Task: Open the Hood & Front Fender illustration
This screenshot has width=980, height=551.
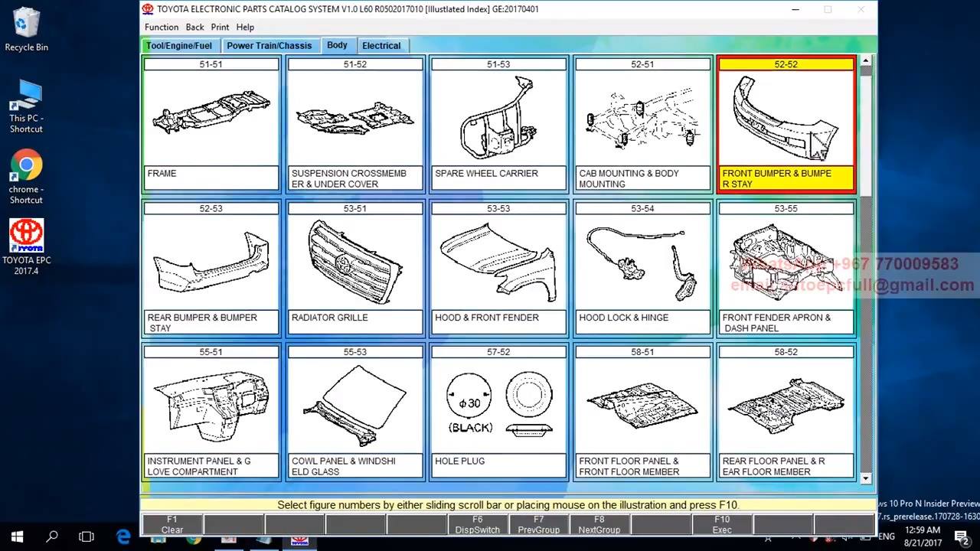Action: pyautogui.click(x=498, y=268)
